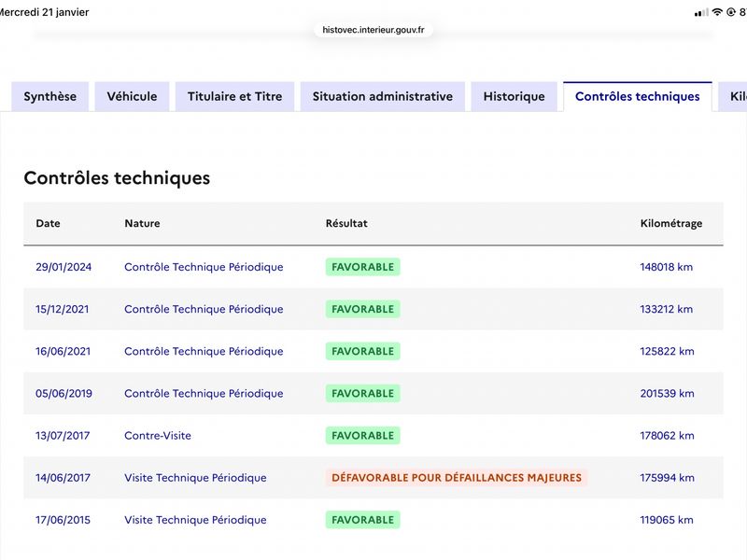Select the Défavorable pour défaillances majeures badge
This screenshot has height=560, width=747.
(456, 478)
